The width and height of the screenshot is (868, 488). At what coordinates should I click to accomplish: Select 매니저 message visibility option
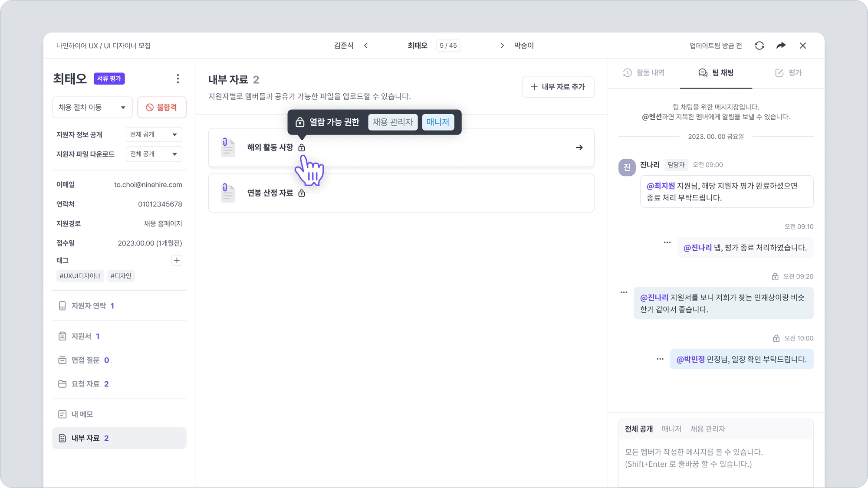point(671,429)
